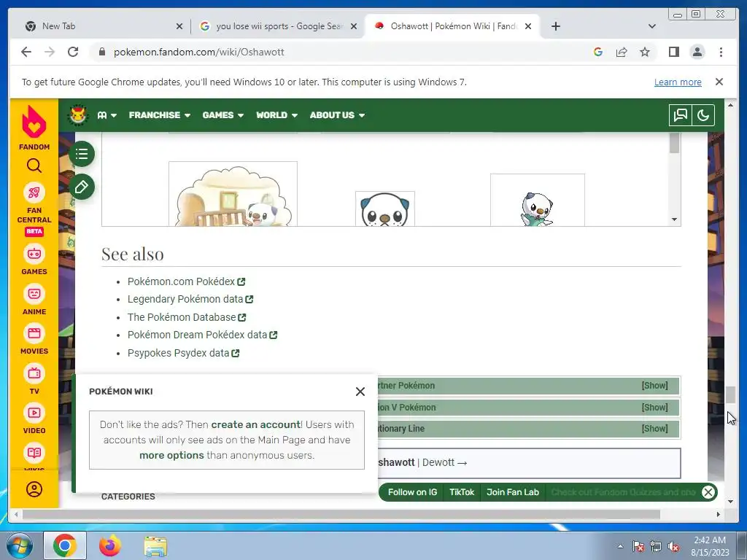Viewport: 747px width, 560px height.
Task: Click the address bar URL field
Action: point(343,52)
